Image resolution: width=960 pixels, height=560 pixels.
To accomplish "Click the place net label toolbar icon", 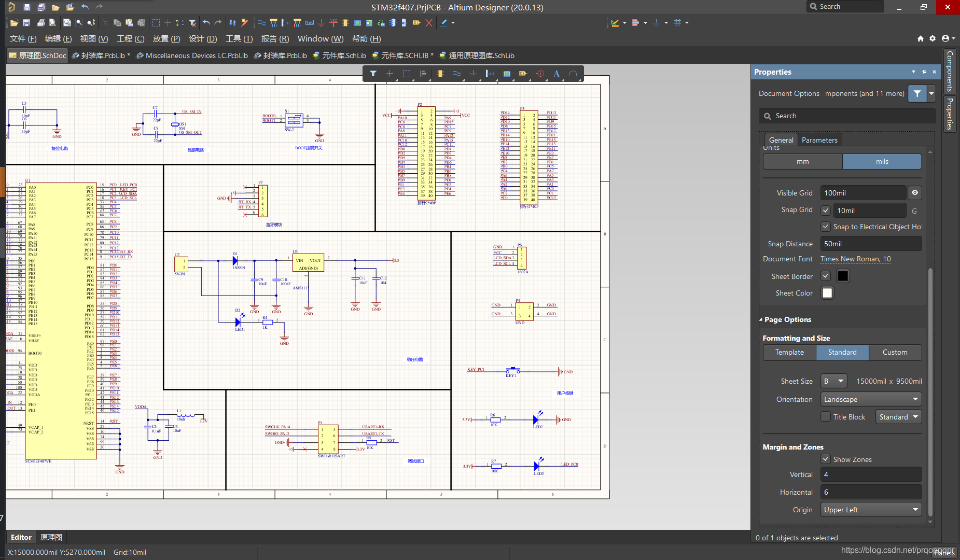I will pyautogui.click(x=309, y=23).
